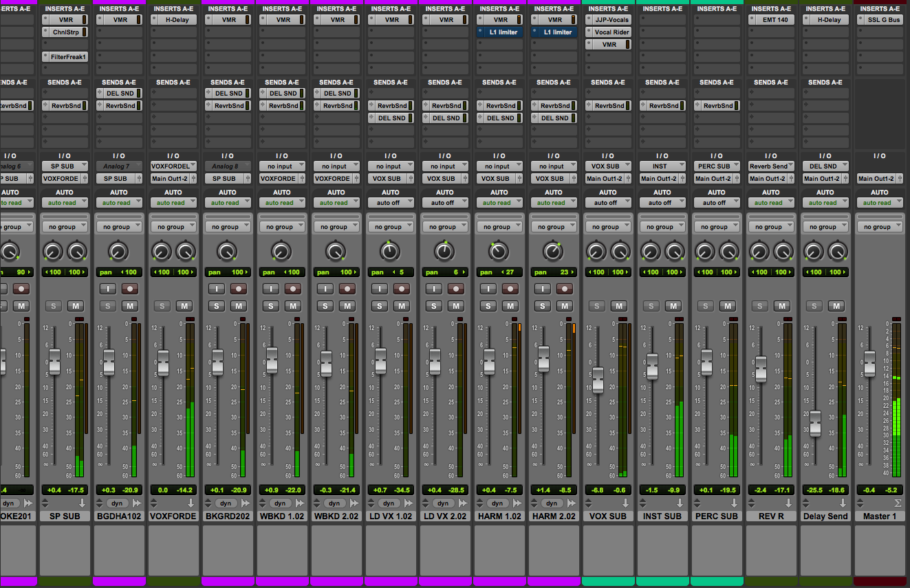Mute the VOX SUB track

[619, 306]
